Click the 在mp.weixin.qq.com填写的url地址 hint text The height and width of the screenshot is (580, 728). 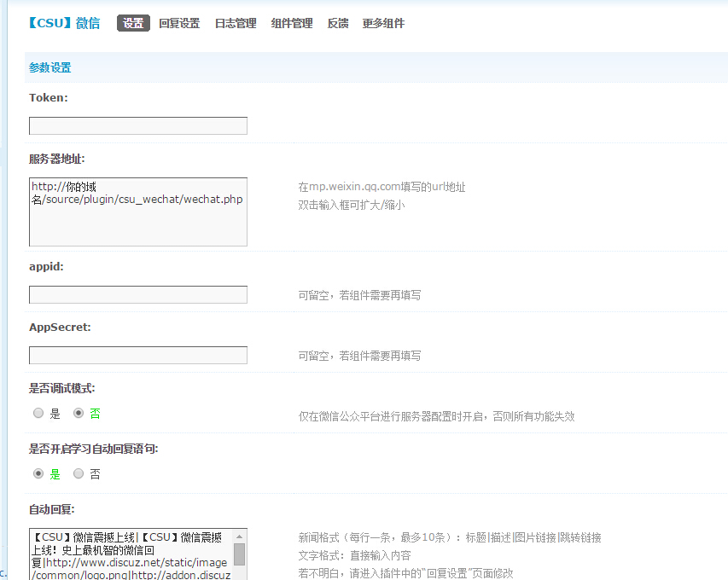point(381,187)
